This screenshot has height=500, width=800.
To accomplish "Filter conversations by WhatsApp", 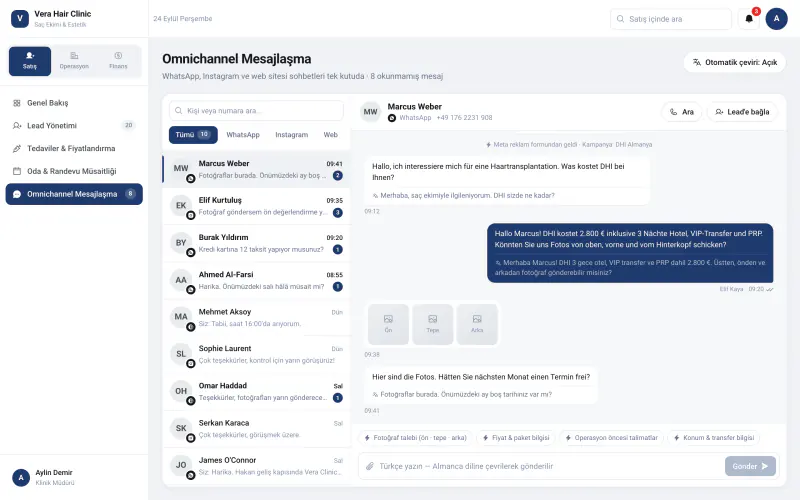I will [x=243, y=135].
